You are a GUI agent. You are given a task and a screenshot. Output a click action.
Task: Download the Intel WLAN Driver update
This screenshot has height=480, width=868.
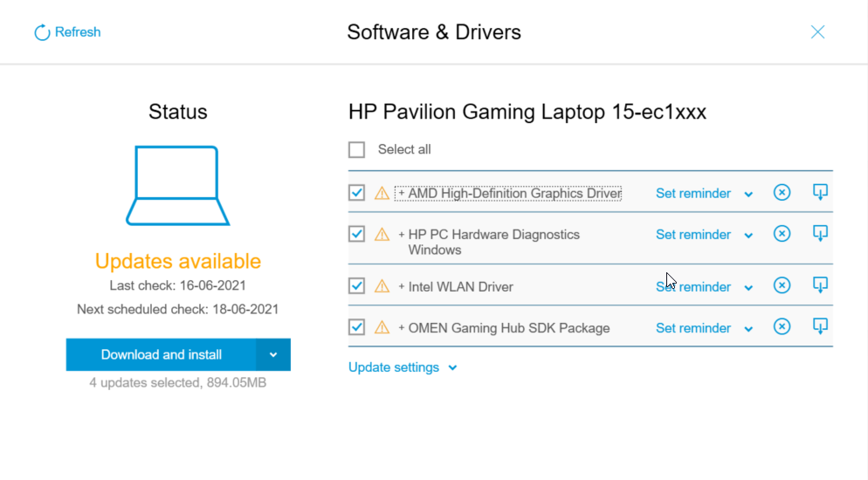coord(820,285)
